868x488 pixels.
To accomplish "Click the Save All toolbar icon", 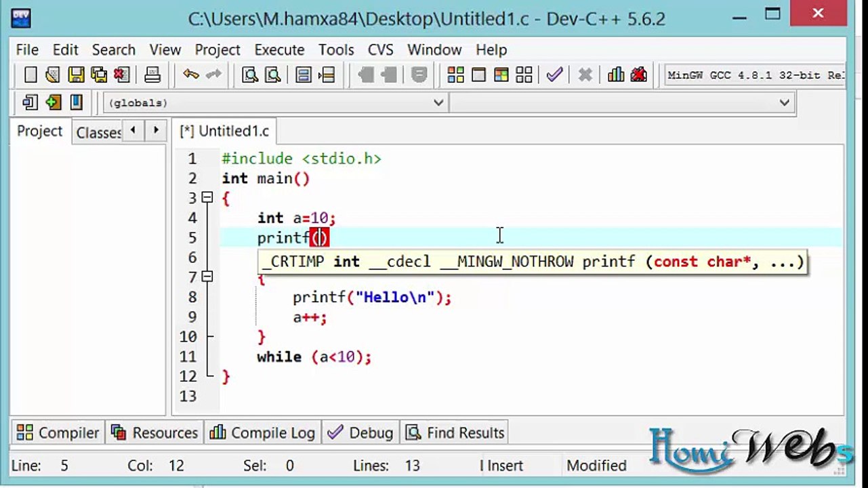I will 99,75.
